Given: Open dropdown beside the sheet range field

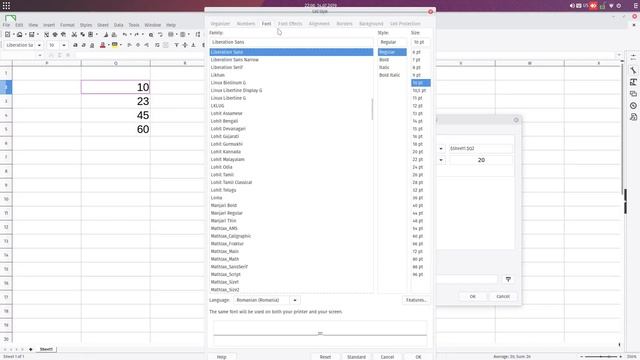Looking at the screenshot, I should click(441, 149).
